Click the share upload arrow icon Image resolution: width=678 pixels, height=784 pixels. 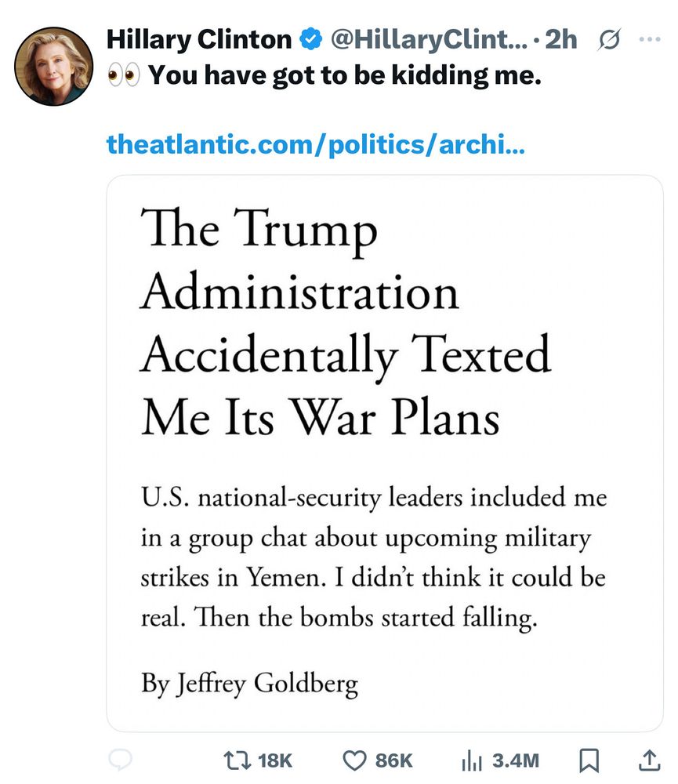(x=650, y=759)
